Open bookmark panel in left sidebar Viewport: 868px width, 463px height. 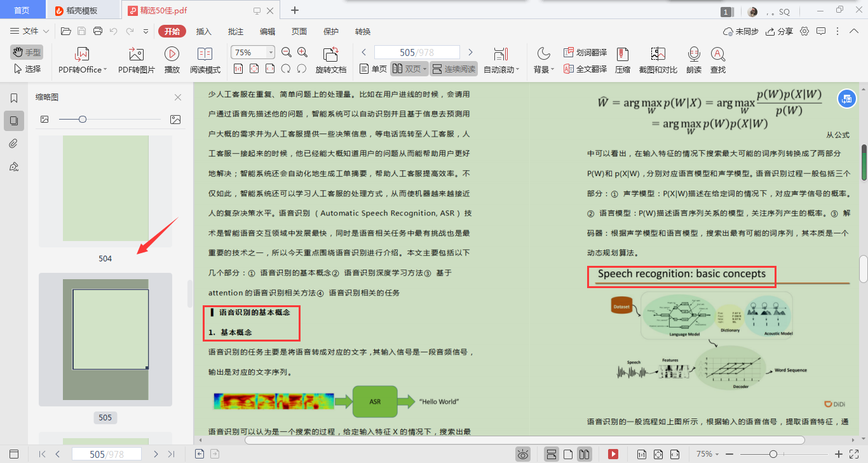pyautogui.click(x=13, y=98)
